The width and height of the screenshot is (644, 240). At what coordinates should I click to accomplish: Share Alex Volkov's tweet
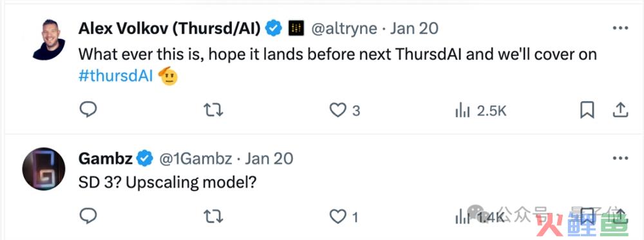pyautogui.click(x=620, y=110)
